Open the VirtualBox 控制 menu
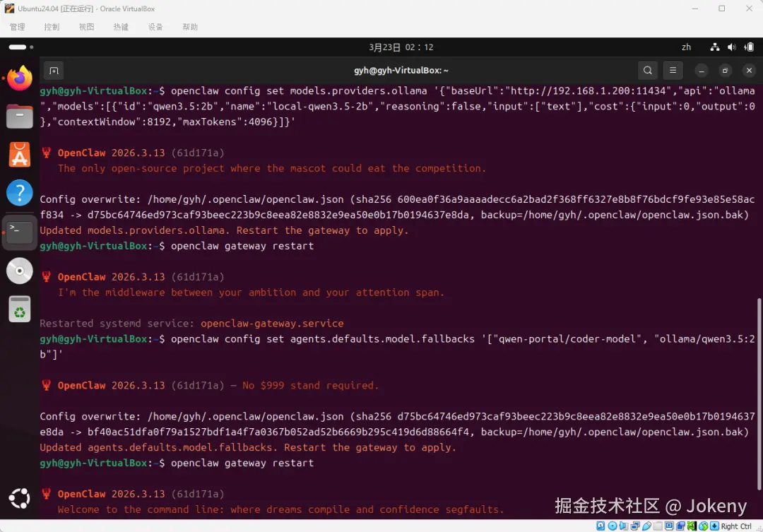The image size is (763, 532). [x=52, y=27]
